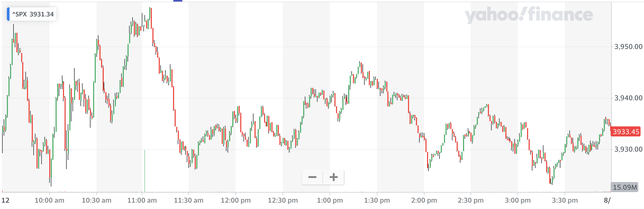The height and width of the screenshot is (209, 644).
Task: Click the 12:00 pm time axis label
Action: (236, 201)
